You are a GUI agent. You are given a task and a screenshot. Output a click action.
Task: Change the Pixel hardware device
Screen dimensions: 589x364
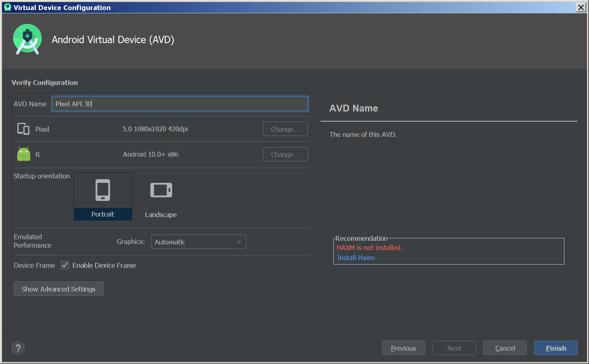pos(285,129)
